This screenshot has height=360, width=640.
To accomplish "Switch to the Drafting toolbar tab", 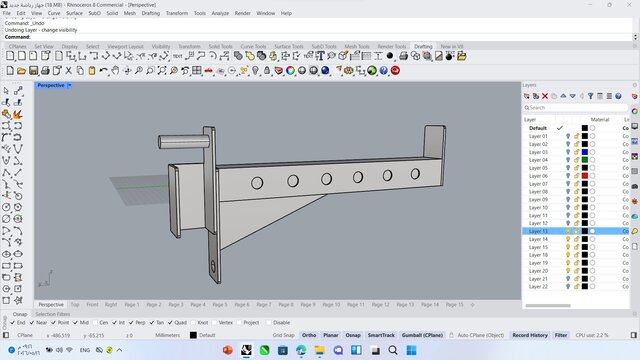I will [423, 47].
